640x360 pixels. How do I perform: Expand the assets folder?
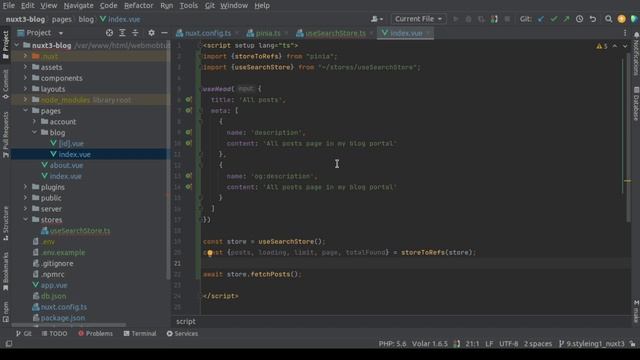click(x=26, y=67)
